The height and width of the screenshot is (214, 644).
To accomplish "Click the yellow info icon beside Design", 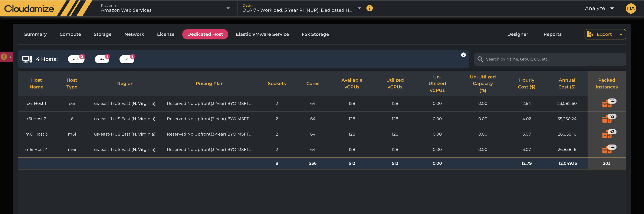I will (x=369, y=8).
